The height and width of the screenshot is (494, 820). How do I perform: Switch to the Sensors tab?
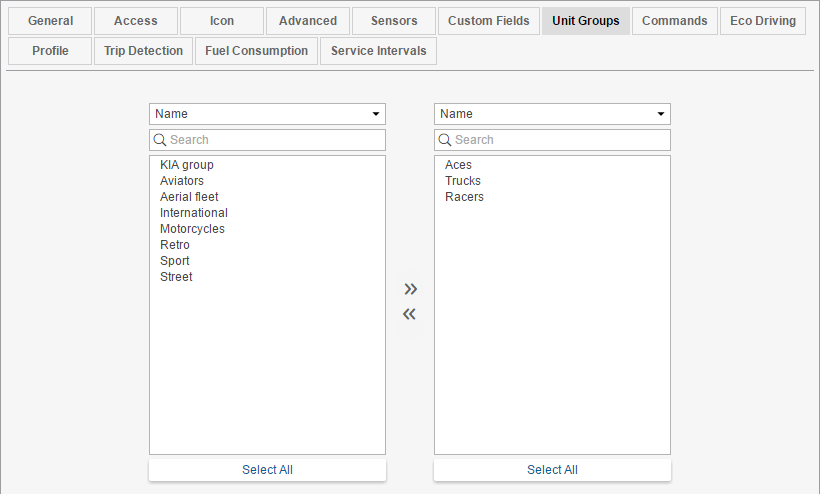click(394, 21)
